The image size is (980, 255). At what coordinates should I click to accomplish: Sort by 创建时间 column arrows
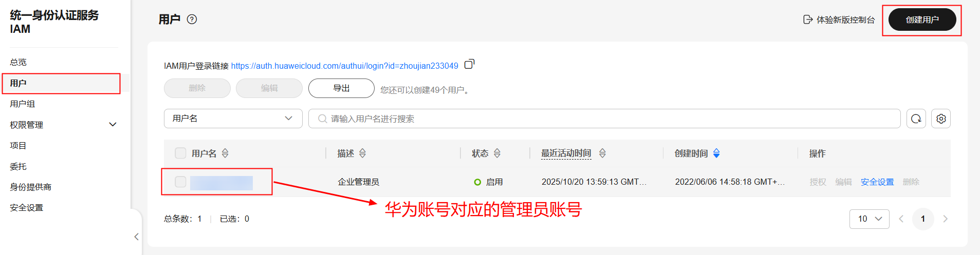pos(716,153)
